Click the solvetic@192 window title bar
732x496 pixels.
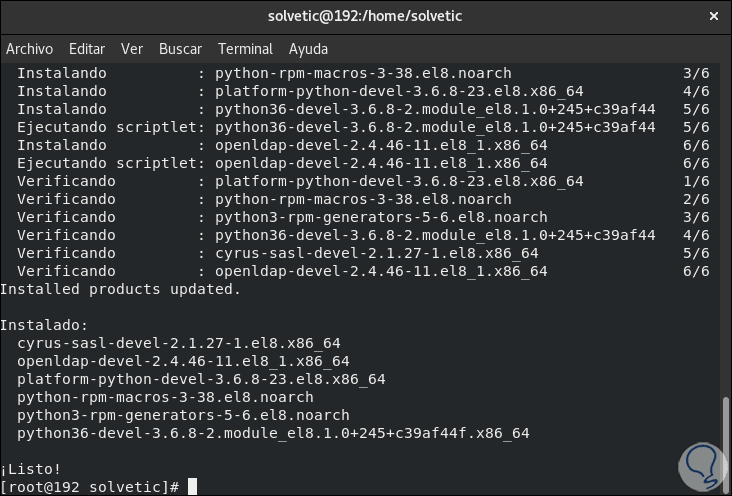pyautogui.click(x=365, y=16)
